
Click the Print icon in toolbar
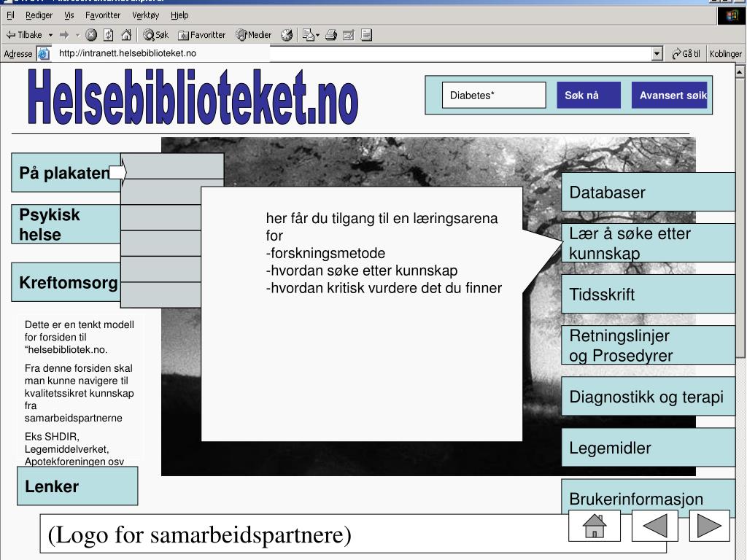pos(331,35)
